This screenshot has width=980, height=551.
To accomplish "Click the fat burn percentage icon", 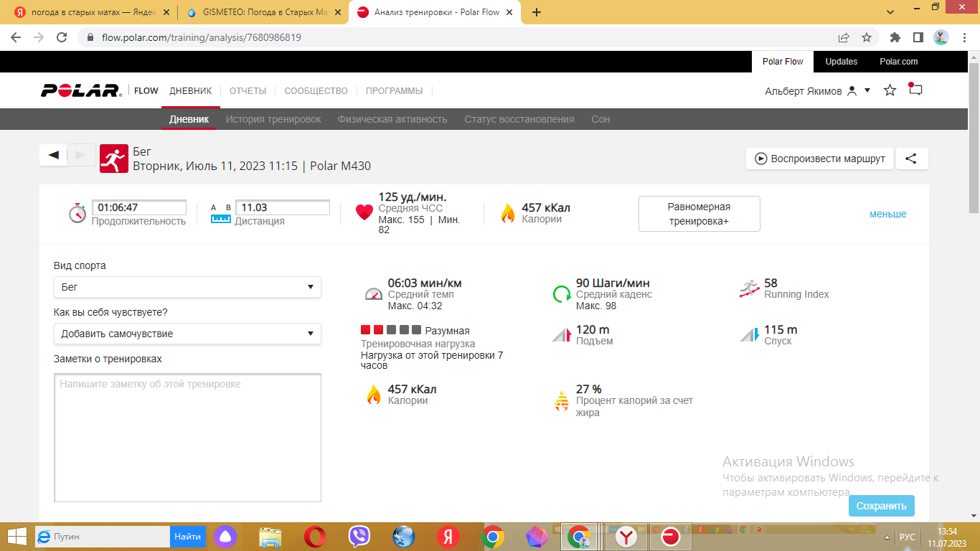I will 562,400.
